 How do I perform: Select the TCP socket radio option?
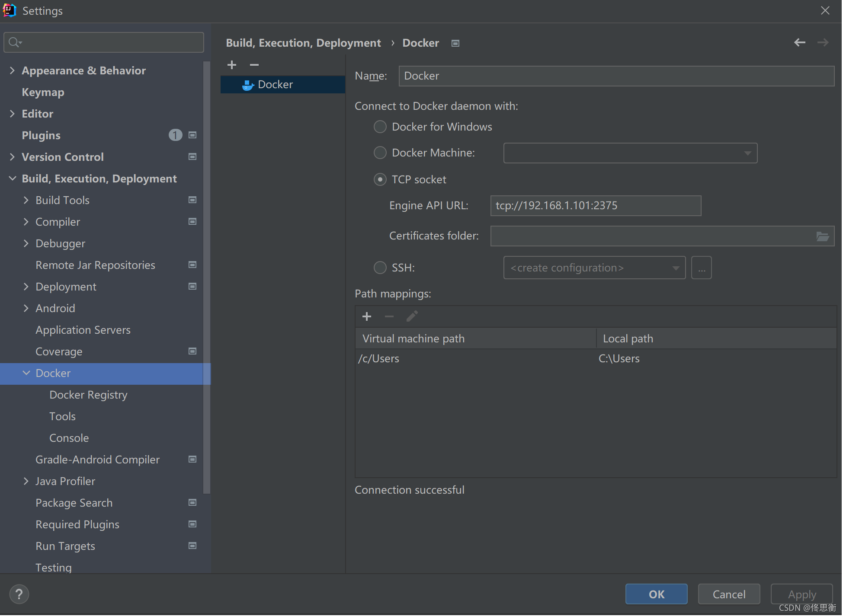[380, 180]
